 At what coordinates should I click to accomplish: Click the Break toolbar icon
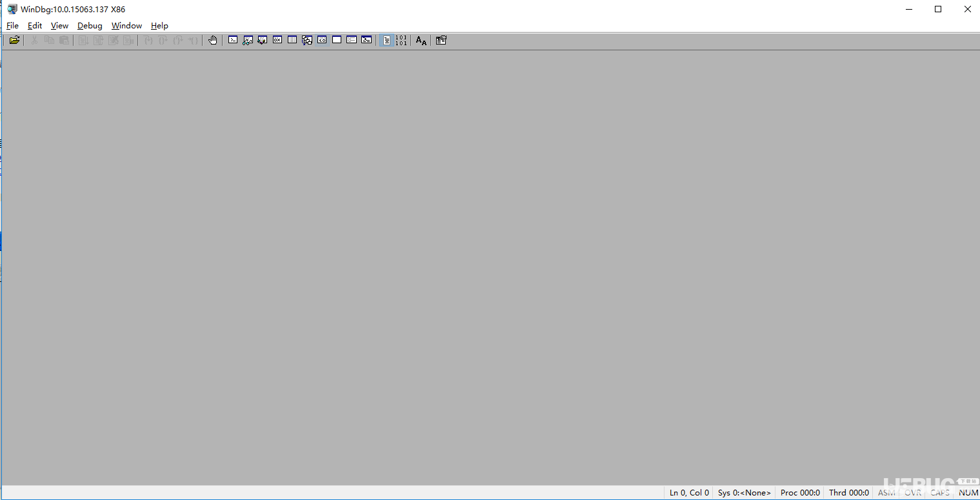[x=128, y=40]
